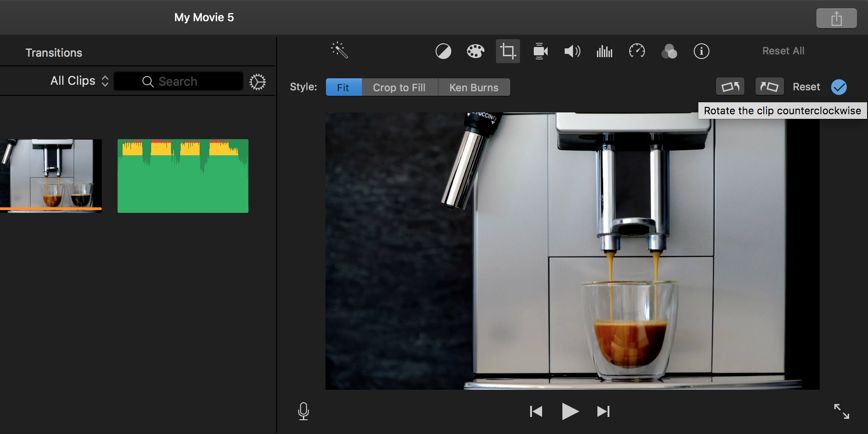
Task: Open the clip Speed controls
Action: 637,51
